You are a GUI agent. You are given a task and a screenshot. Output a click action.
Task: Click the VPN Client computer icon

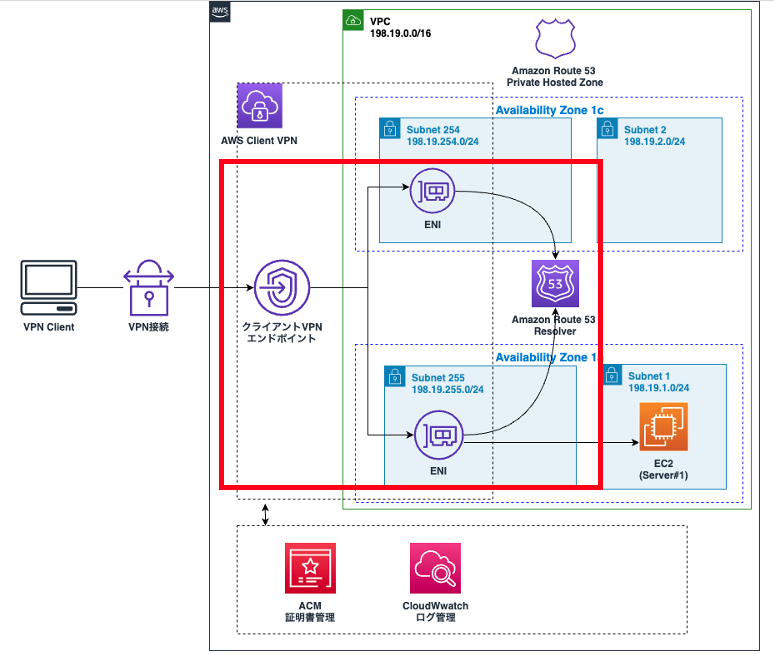49,288
